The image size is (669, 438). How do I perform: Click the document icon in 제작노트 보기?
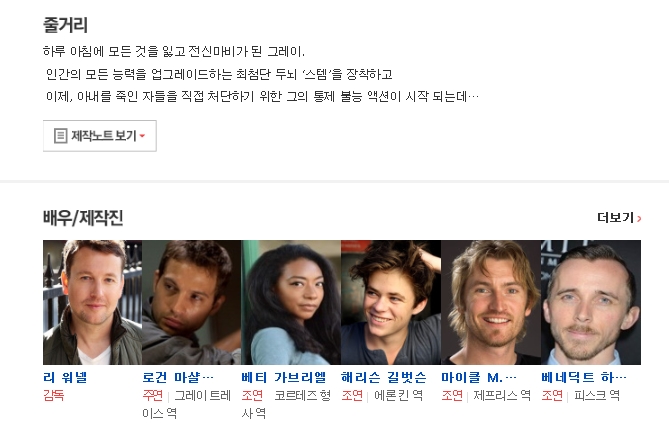click(x=60, y=136)
